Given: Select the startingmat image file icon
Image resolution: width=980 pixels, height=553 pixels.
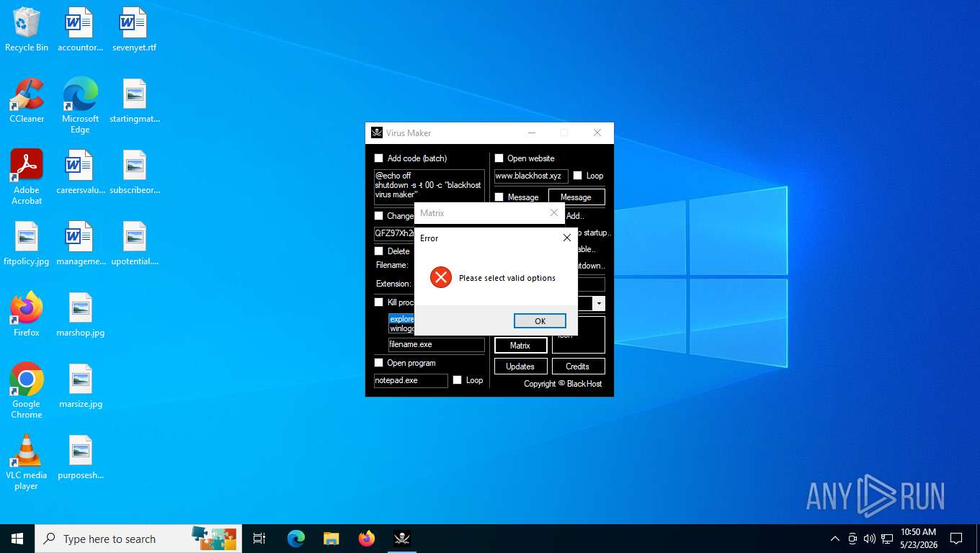Looking at the screenshot, I should [x=134, y=101].
